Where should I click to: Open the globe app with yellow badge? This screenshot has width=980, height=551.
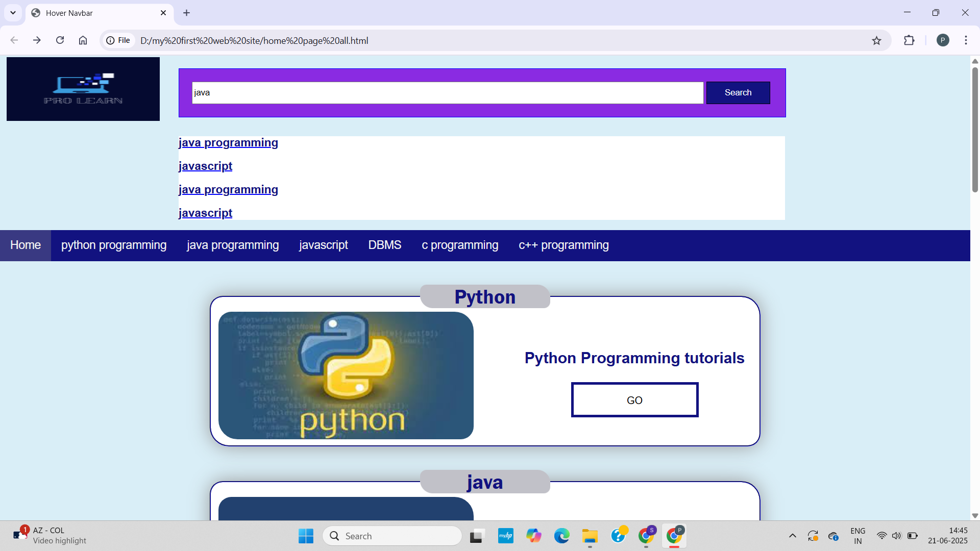click(x=619, y=535)
